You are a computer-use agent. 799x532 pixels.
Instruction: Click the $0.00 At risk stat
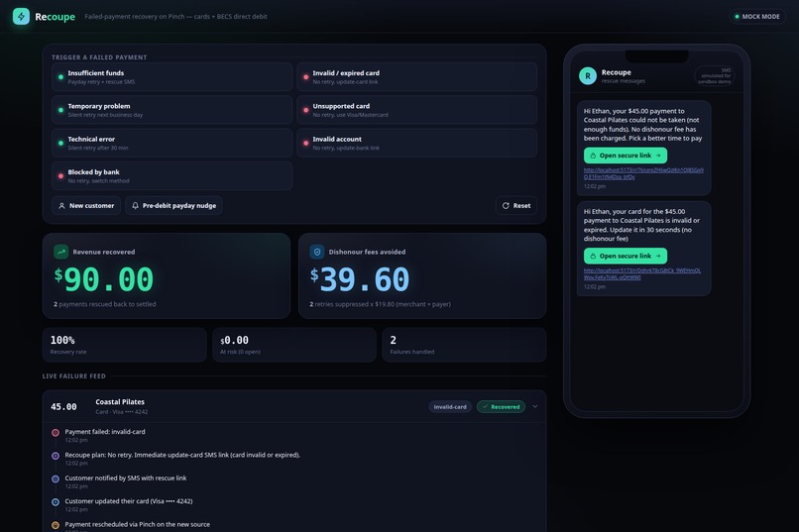pos(294,345)
